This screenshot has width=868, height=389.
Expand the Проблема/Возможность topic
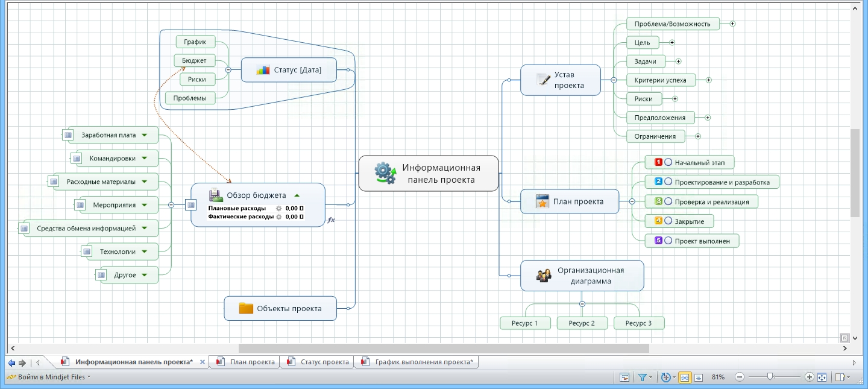[733, 24]
